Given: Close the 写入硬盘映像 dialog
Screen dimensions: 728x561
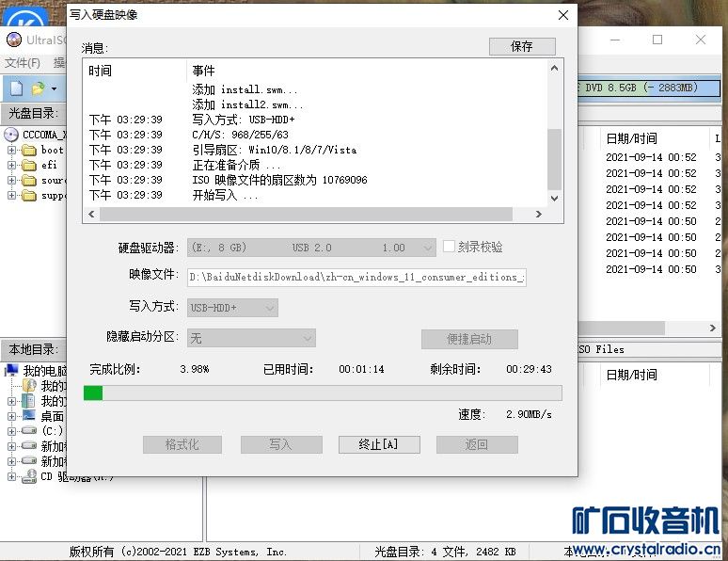Looking at the screenshot, I should pos(563,15).
